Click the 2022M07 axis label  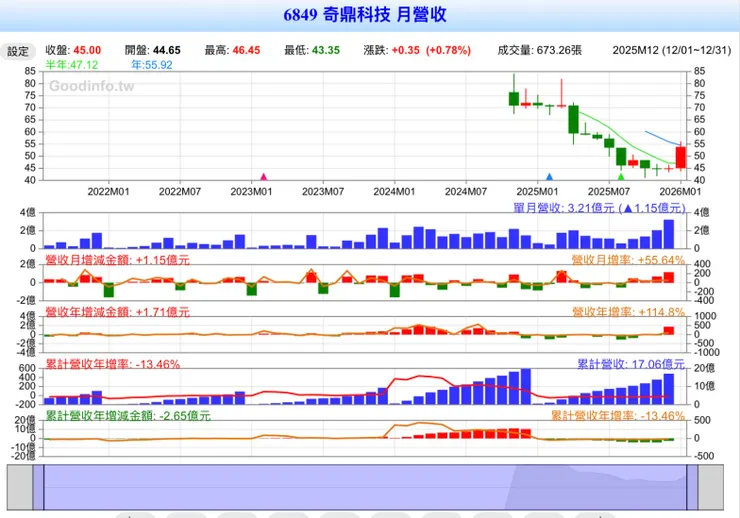[180, 192]
